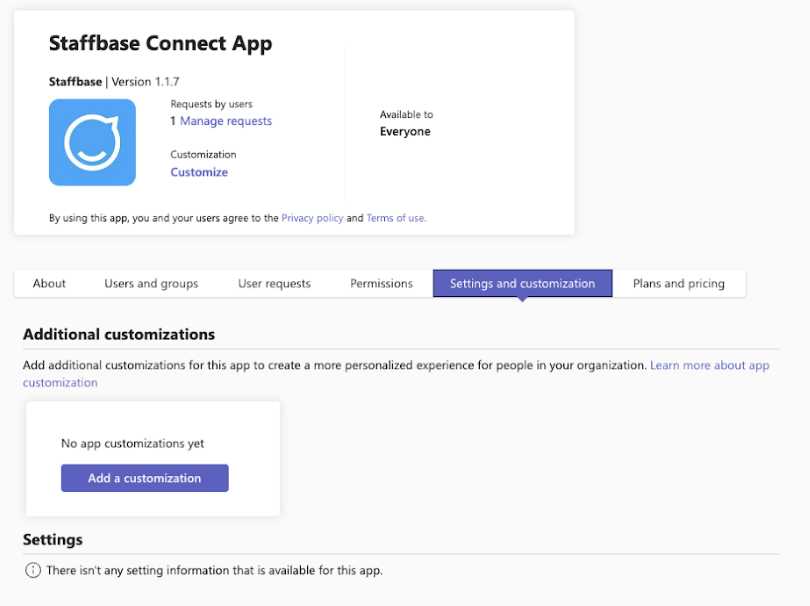Click the Add a customization button
Image resolution: width=810 pixels, height=606 pixels.
(x=145, y=478)
